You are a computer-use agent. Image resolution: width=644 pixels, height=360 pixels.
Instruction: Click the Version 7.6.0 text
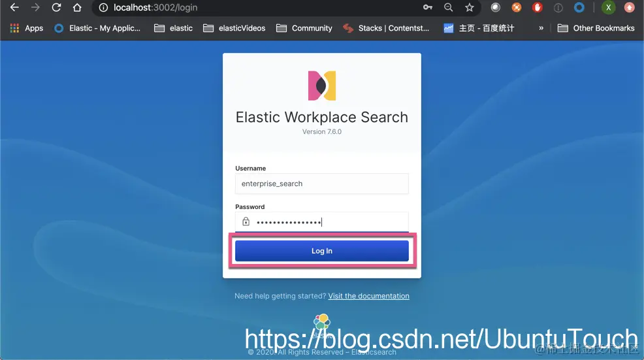pos(322,131)
